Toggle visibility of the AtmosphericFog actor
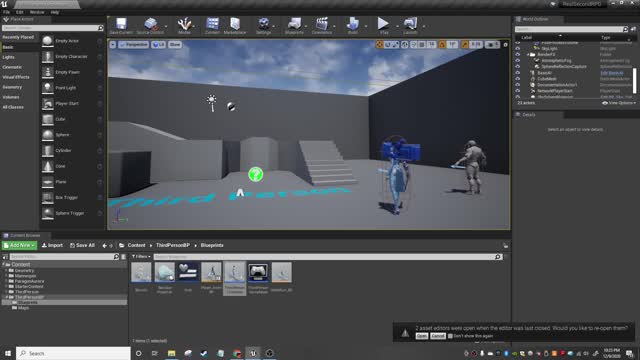This screenshot has height=360, width=640. tap(518, 60)
